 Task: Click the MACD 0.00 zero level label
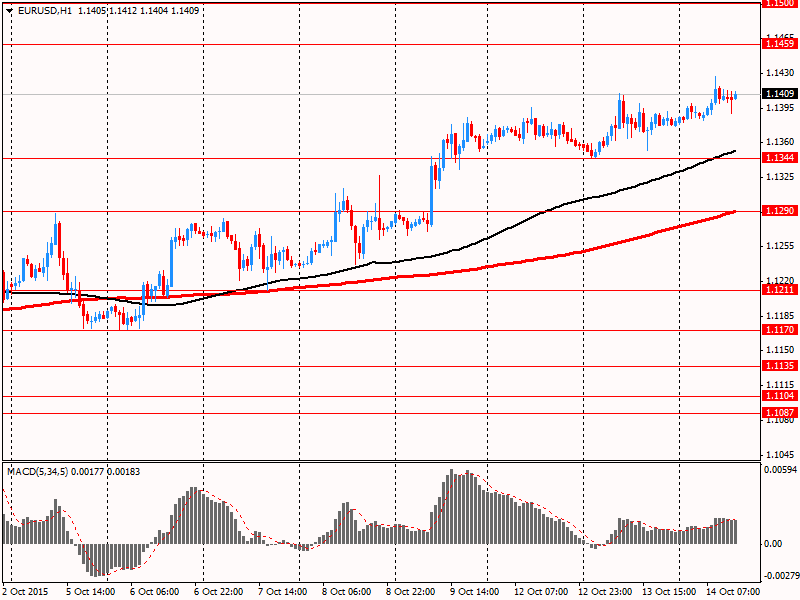click(x=773, y=544)
